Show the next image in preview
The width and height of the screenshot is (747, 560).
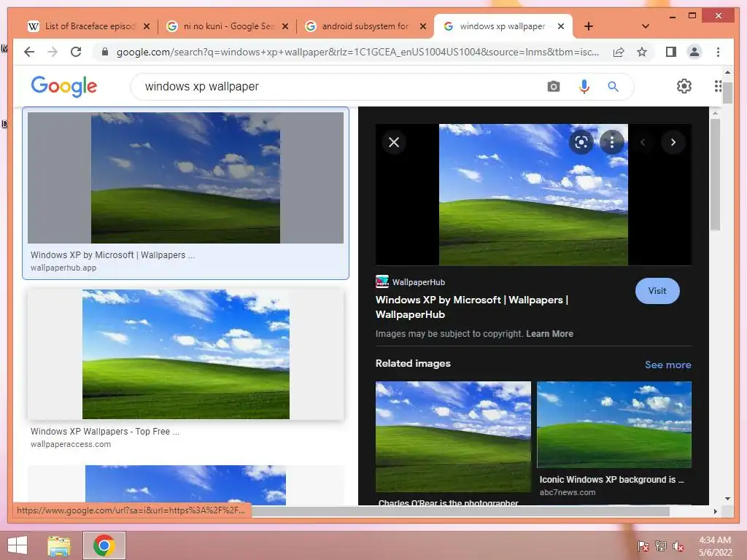coord(673,142)
